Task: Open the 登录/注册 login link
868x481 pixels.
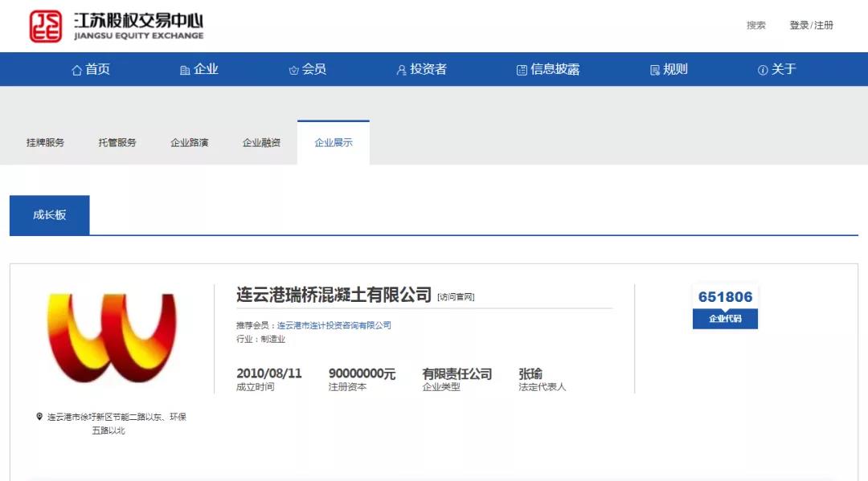Action: point(811,25)
